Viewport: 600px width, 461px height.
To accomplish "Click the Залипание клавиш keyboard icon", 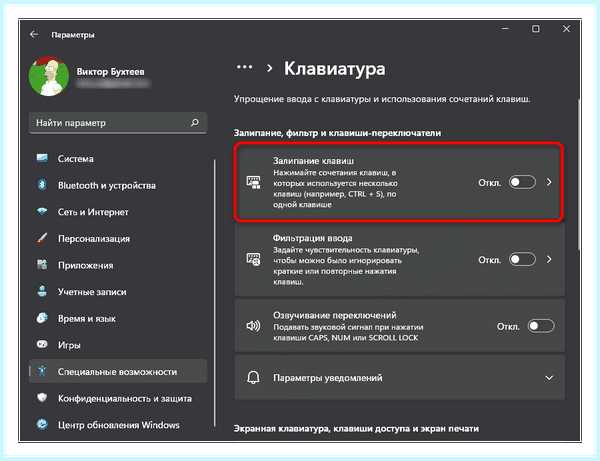I will (253, 182).
